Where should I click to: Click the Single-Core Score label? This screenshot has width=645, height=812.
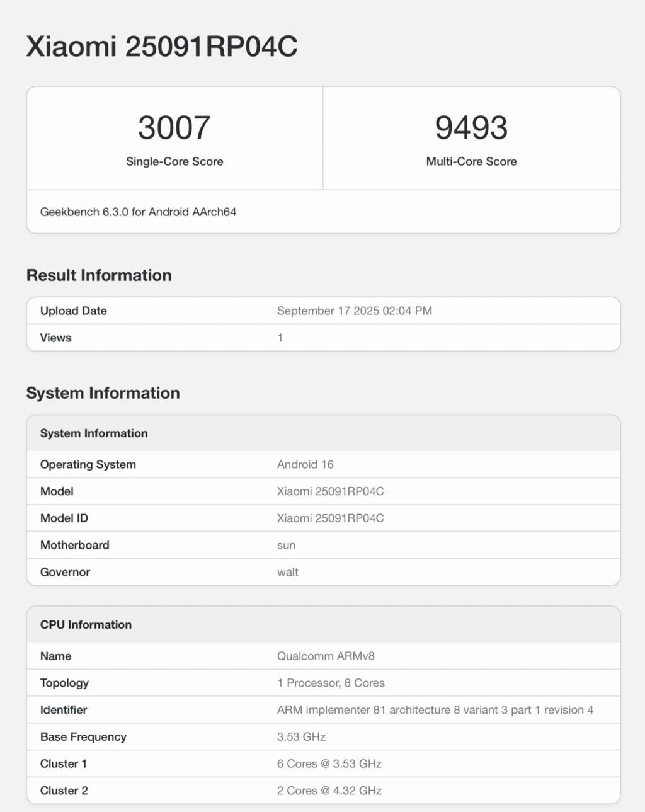(x=174, y=161)
